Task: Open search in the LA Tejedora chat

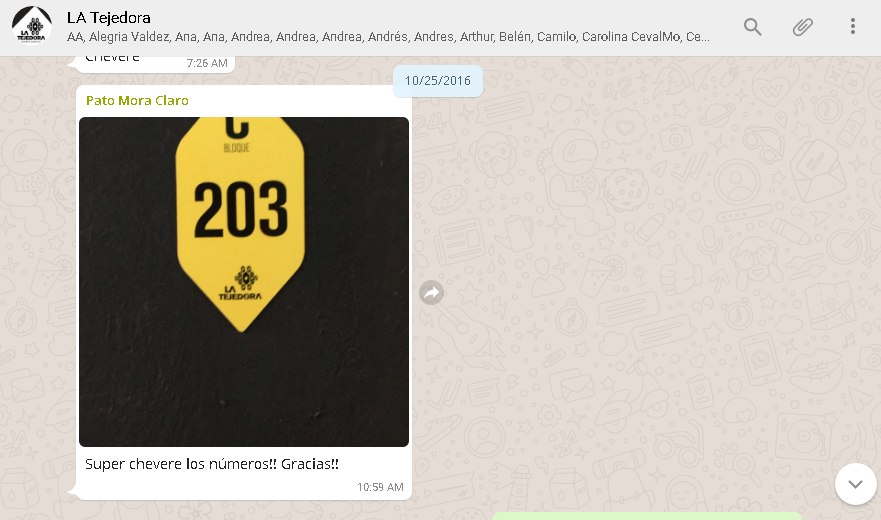Action: coord(752,26)
